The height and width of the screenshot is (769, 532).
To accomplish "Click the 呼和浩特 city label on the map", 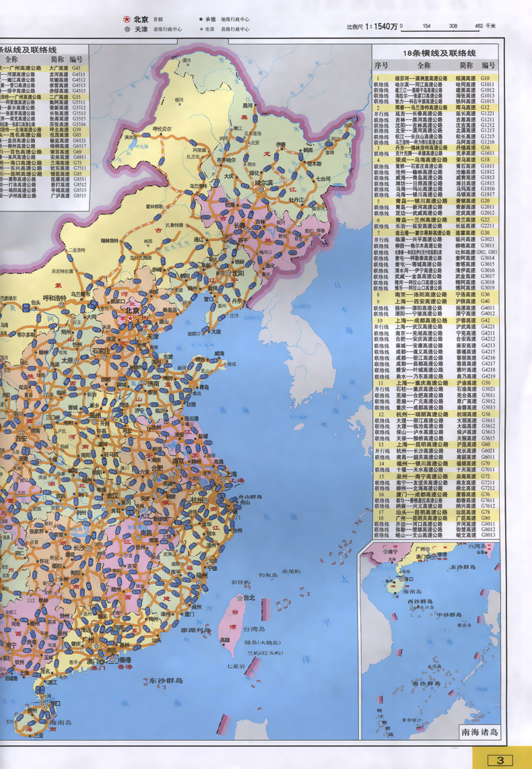I will click(55, 298).
